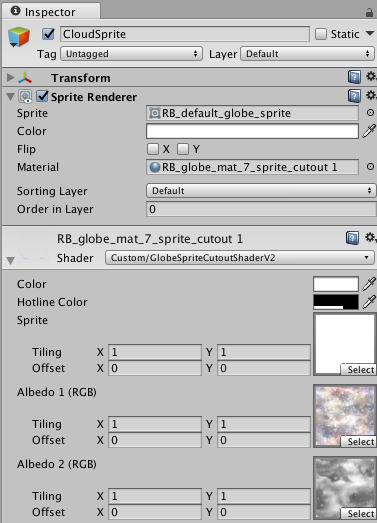
Task: Click the Inspector lock icon
Action: 369,13
